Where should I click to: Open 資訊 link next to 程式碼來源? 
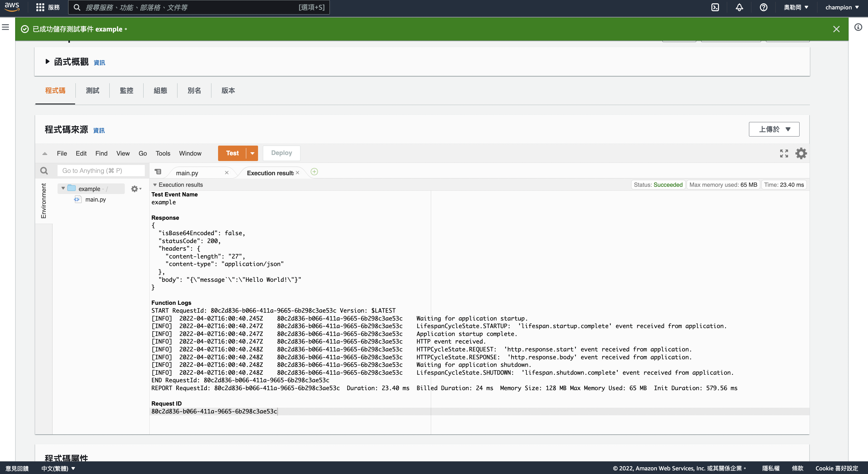pos(99,130)
